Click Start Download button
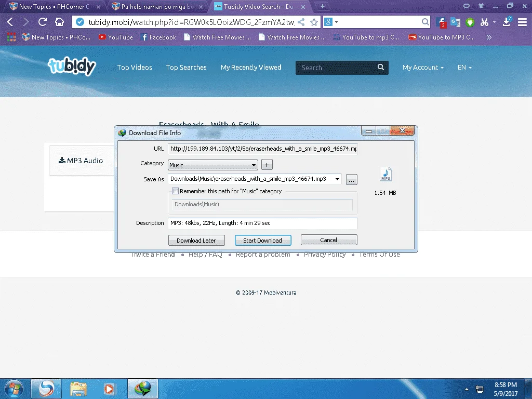The height and width of the screenshot is (399, 532). (262, 240)
